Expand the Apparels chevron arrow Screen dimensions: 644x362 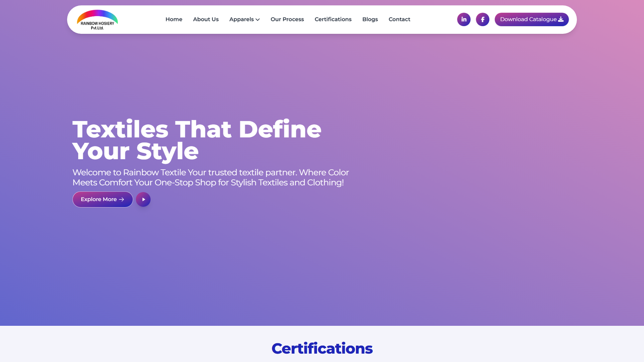pyautogui.click(x=258, y=20)
